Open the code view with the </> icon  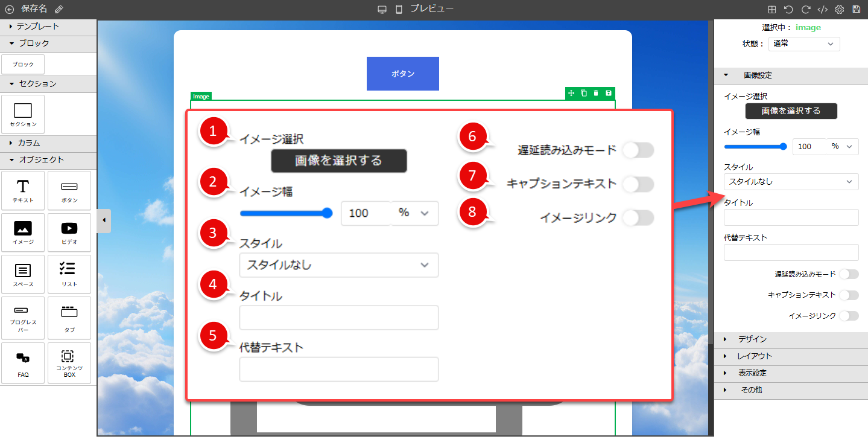coord(823,9)
